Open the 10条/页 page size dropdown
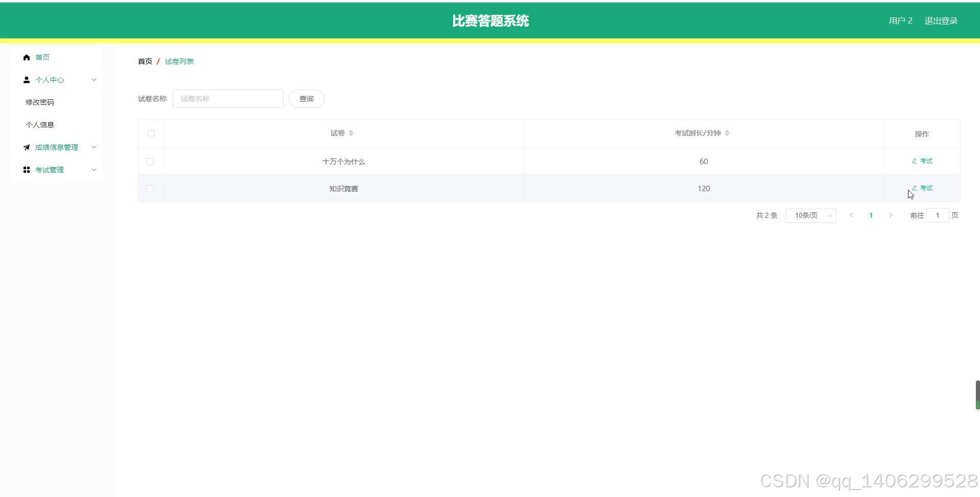 810,215
